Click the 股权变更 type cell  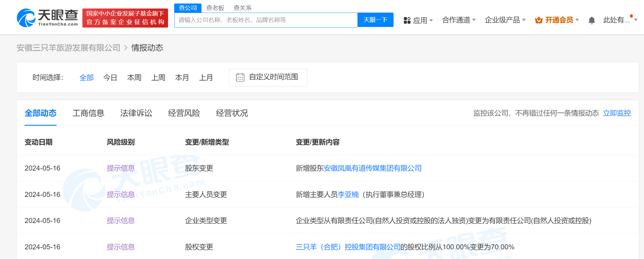pyautogui.click(x=199, y=247)
